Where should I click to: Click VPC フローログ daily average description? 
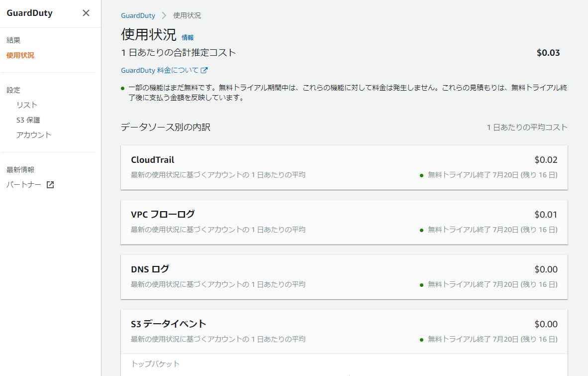[x=218, y=230]
